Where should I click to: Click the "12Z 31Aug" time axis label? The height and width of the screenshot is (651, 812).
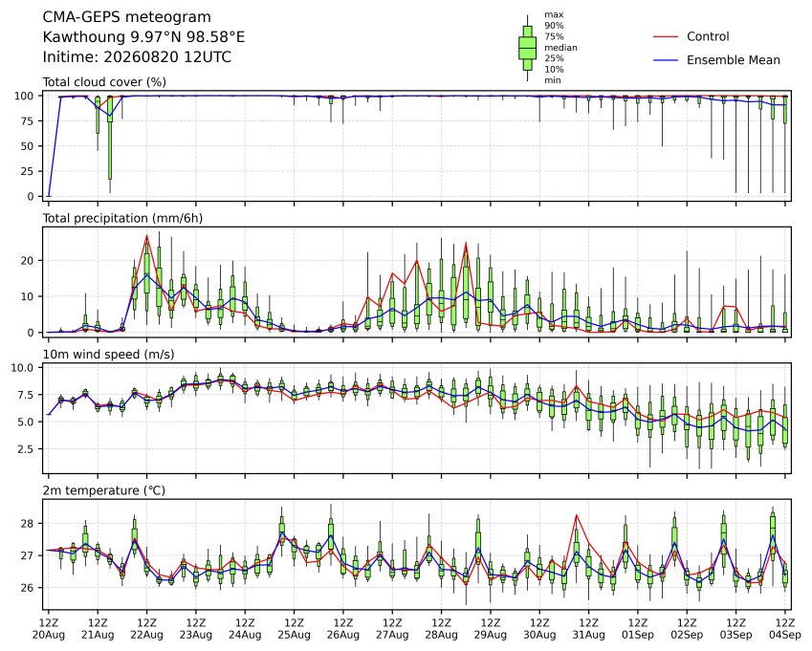tap(589, 629)
